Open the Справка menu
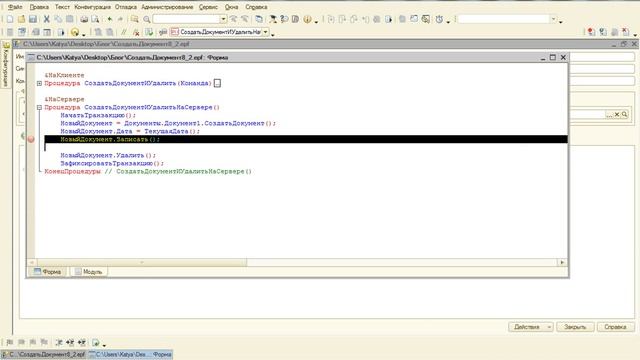Viewport: 640px width, 360px height. coord(256,7)
